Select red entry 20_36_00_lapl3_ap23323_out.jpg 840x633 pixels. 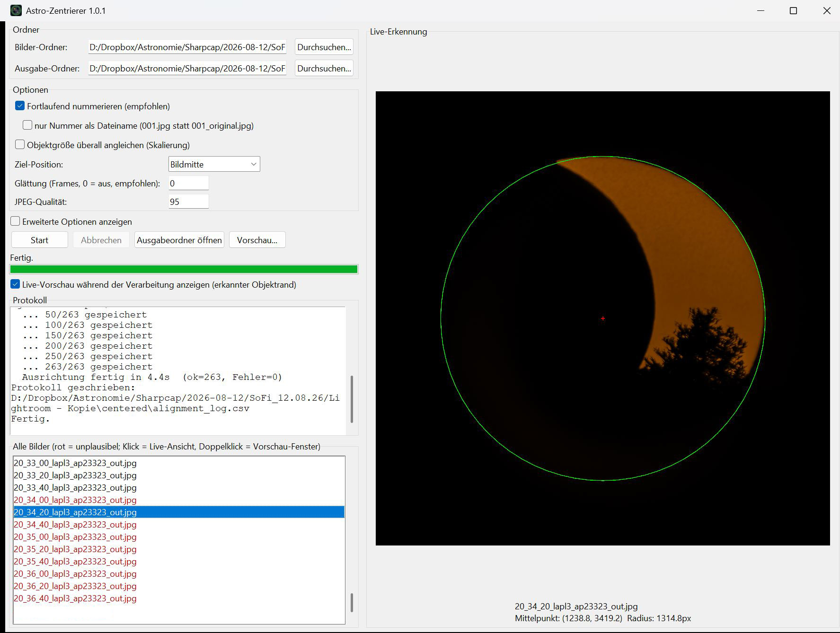coord(179,573)
